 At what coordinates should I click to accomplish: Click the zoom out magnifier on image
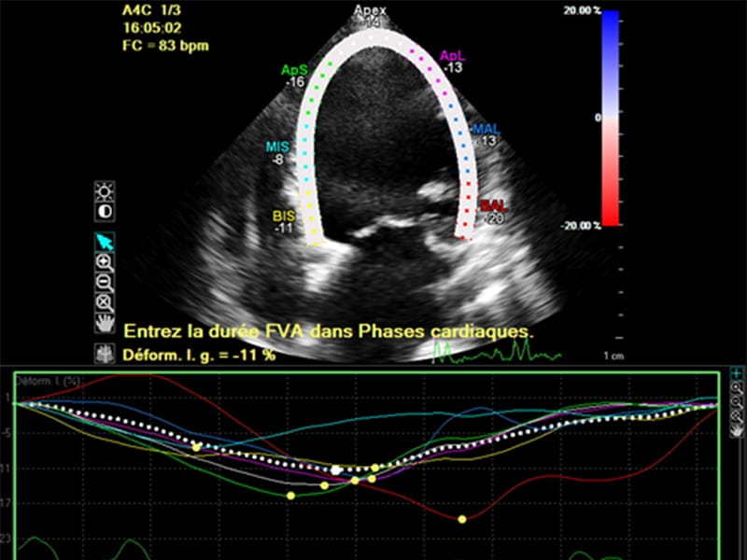[106, 282]
